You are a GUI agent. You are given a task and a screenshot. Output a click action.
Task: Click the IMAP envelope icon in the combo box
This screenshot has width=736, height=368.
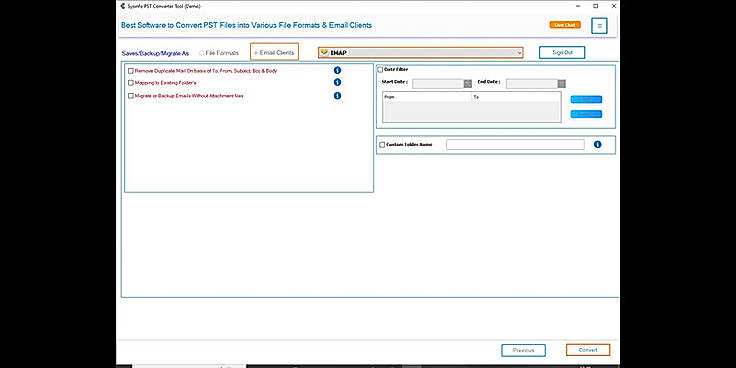click(324, 53)
